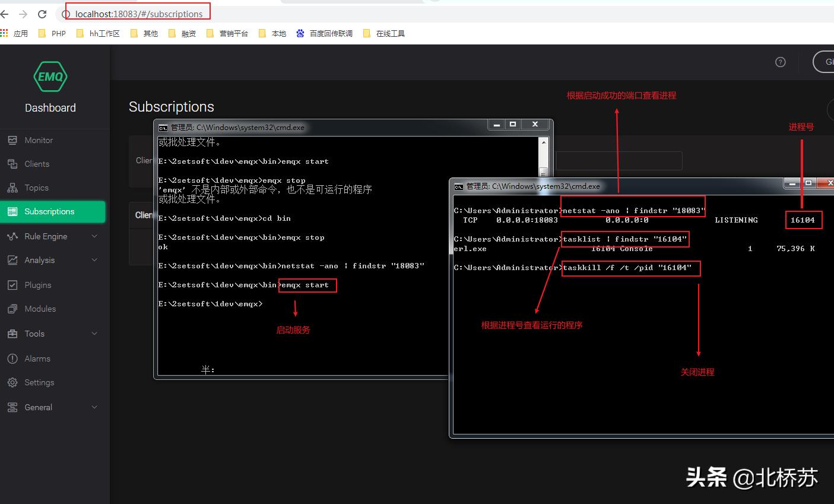Click the Dashboard title text

[x=50, y=107]
